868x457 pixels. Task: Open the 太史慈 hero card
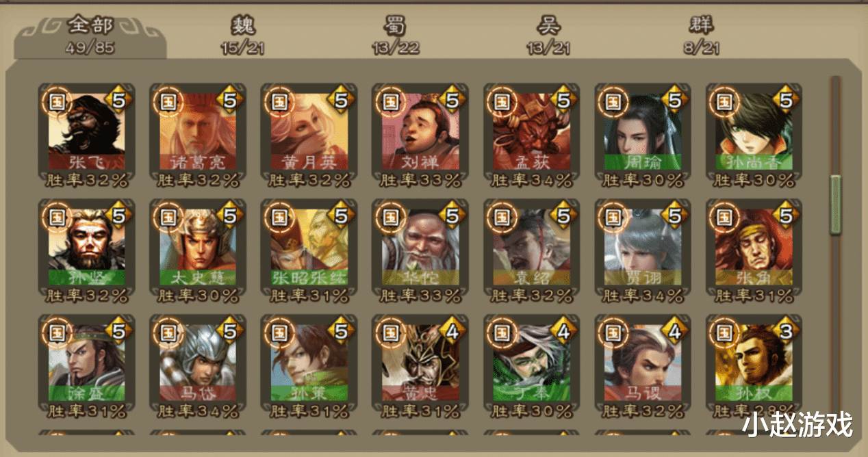click(x=198, y=248)
